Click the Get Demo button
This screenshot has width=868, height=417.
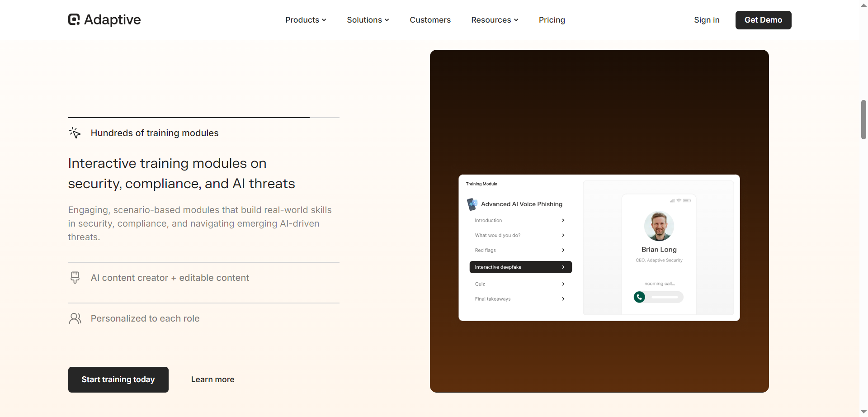[763, 20]
